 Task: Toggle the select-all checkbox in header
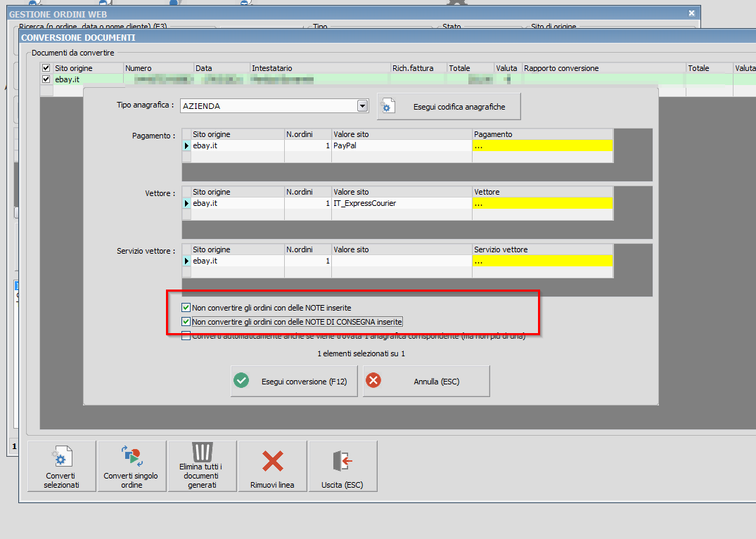(x=46, y=68)
